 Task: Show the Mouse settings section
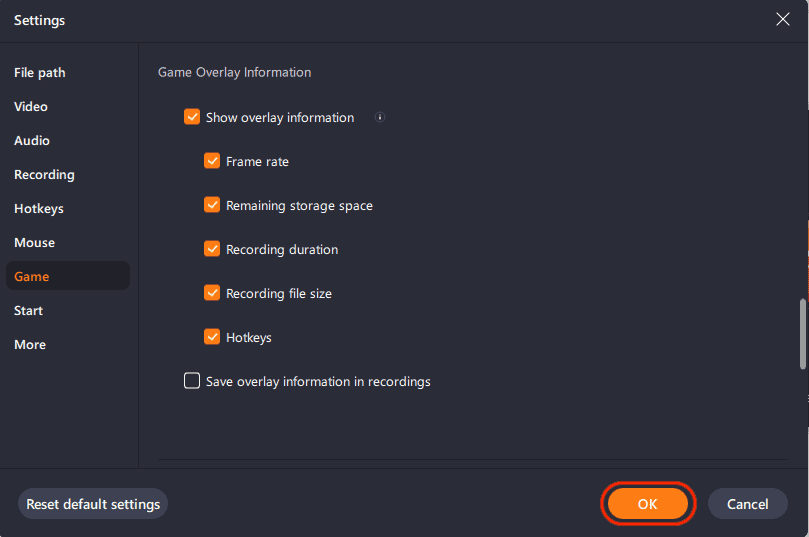coord(35,243)
